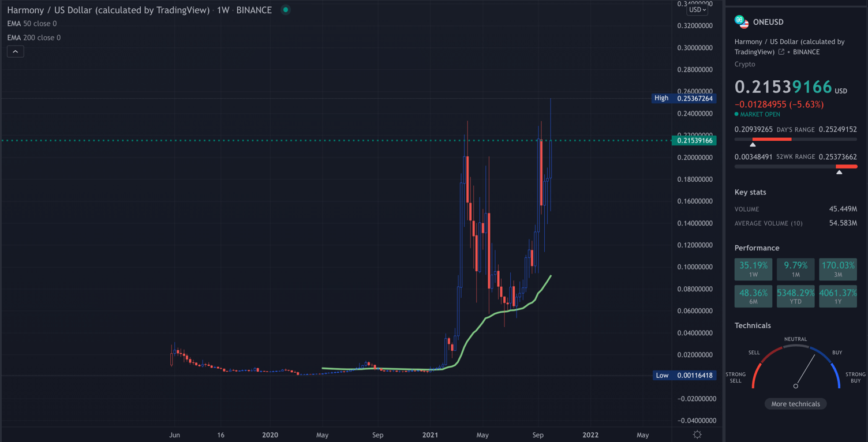
Task: Click the day's range high value 0.25249152
Action: coord(837,129)
